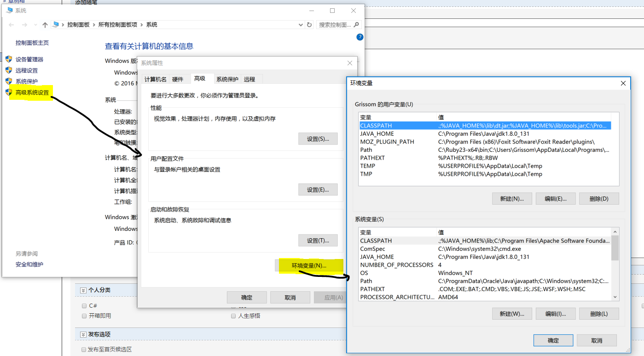Maximize the 系统 window

point(332,11)
